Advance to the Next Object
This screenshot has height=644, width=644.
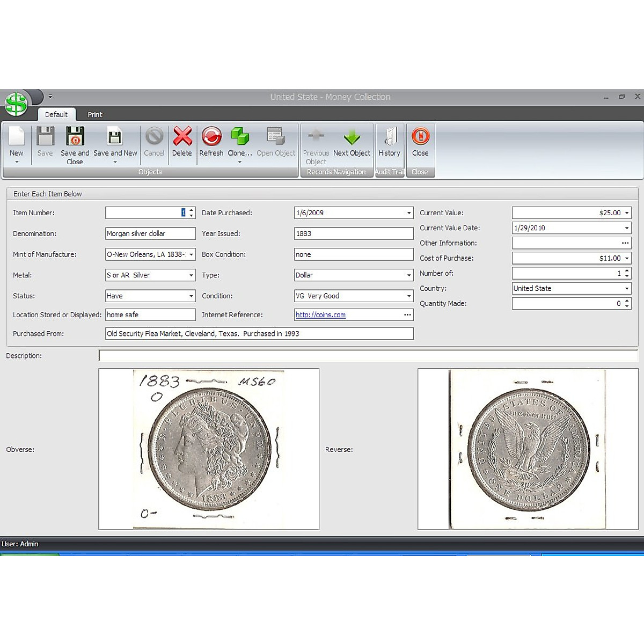pyautogui.click(x=352, y=141)
